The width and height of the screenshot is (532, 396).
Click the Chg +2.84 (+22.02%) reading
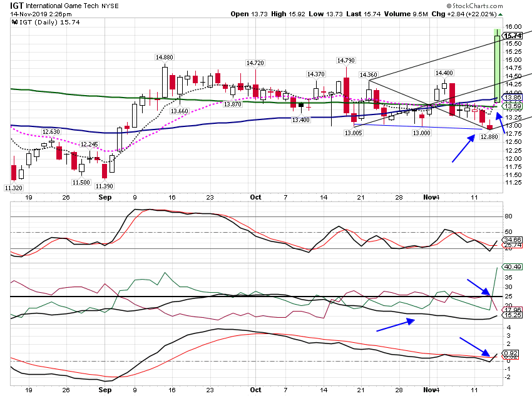pyautogui.click(x=464, y=14)
